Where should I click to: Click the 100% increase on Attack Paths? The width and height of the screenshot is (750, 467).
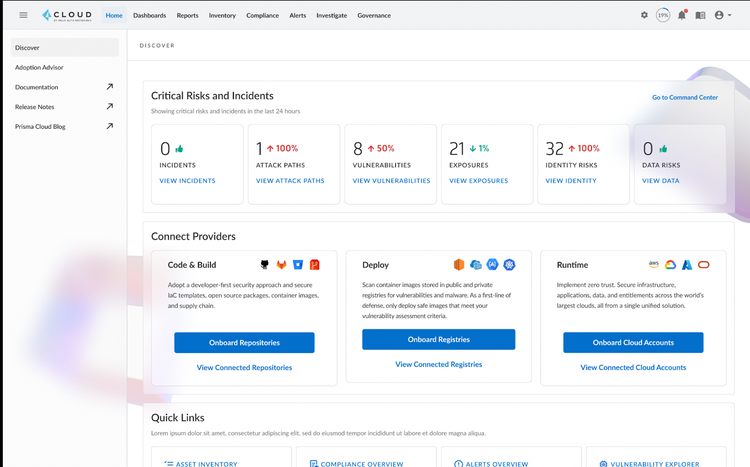click(282, 148)
